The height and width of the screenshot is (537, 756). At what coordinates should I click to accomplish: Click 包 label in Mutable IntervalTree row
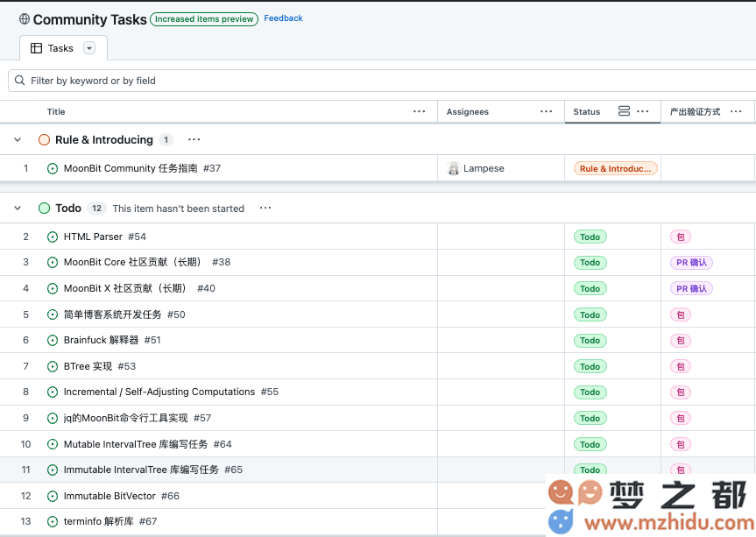[x=681, y=444]
